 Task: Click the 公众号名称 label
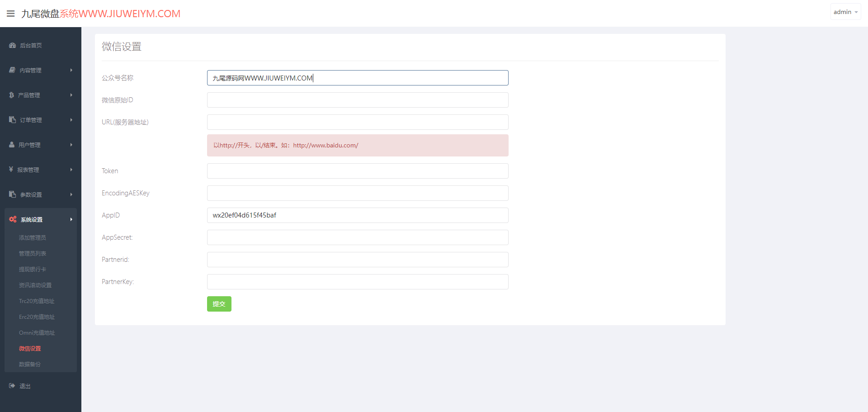(x=118, y=78)
